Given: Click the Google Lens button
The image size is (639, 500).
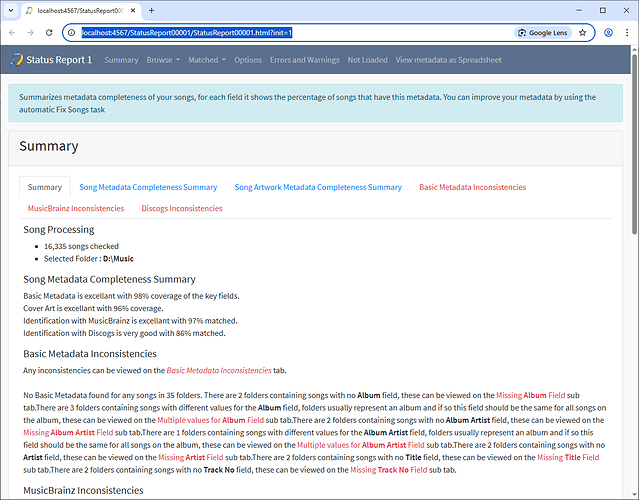Looking at the screenshot, I should pyautogui.click(x=543, y=33).
